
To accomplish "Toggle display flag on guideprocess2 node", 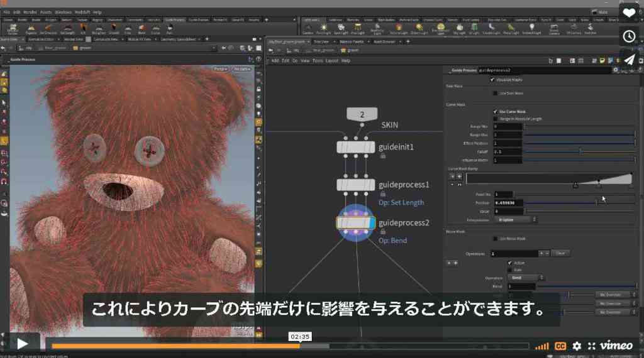I will pyautogui.click(x=372, y=223).
